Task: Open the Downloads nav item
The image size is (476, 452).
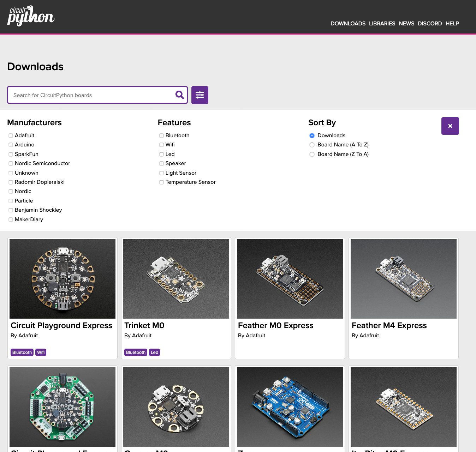Action: [x=348, y=24]
